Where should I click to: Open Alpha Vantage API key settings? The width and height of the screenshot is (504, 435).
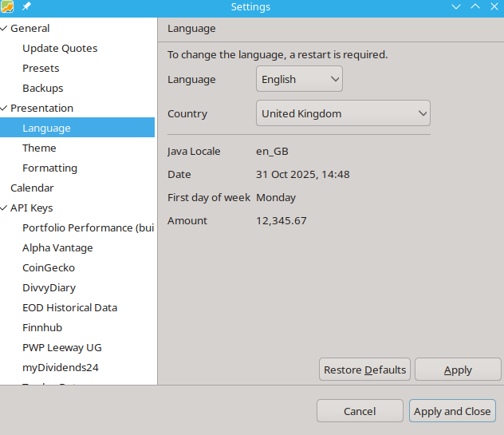pos(57,248)
